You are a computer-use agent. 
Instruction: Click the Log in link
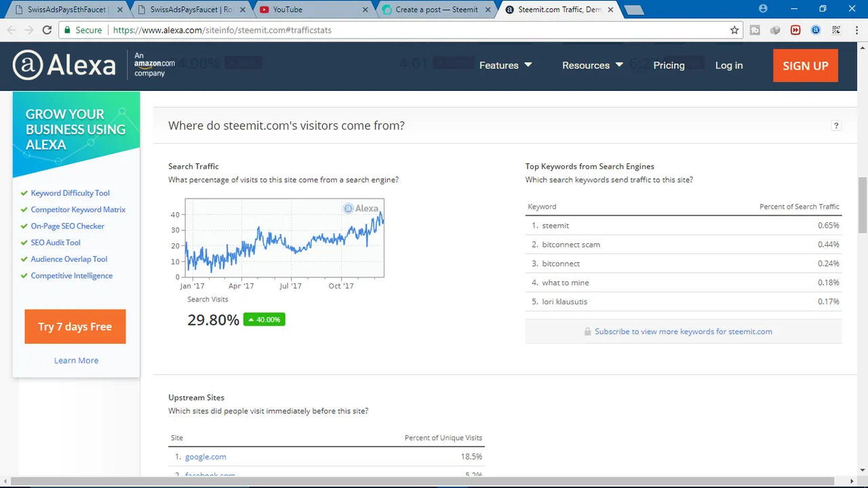pyautogui.click(x=729, y=65)
